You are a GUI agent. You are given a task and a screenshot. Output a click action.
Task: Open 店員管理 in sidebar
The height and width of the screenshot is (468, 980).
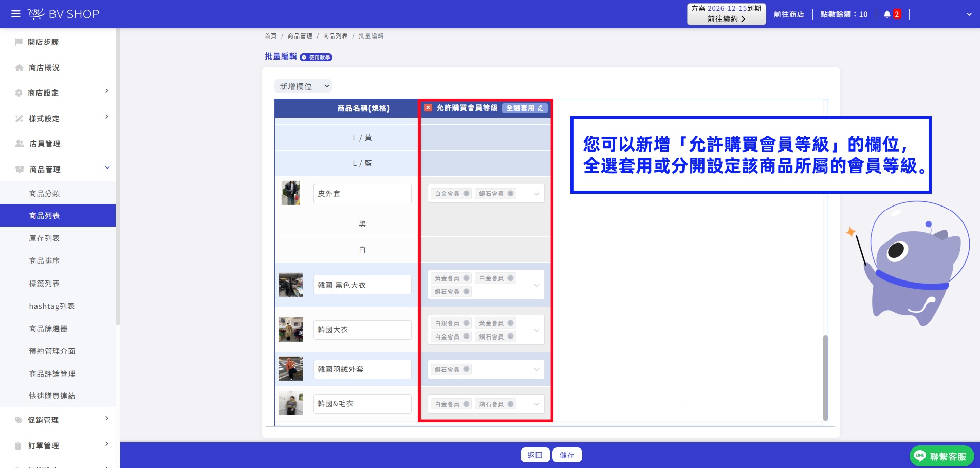click(45, 144)
